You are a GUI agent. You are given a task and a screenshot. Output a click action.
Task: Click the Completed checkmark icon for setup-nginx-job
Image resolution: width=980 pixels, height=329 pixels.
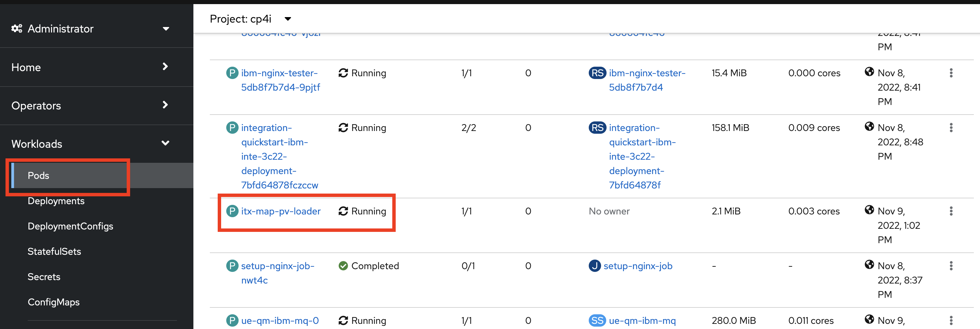click(x=343, y=266)
